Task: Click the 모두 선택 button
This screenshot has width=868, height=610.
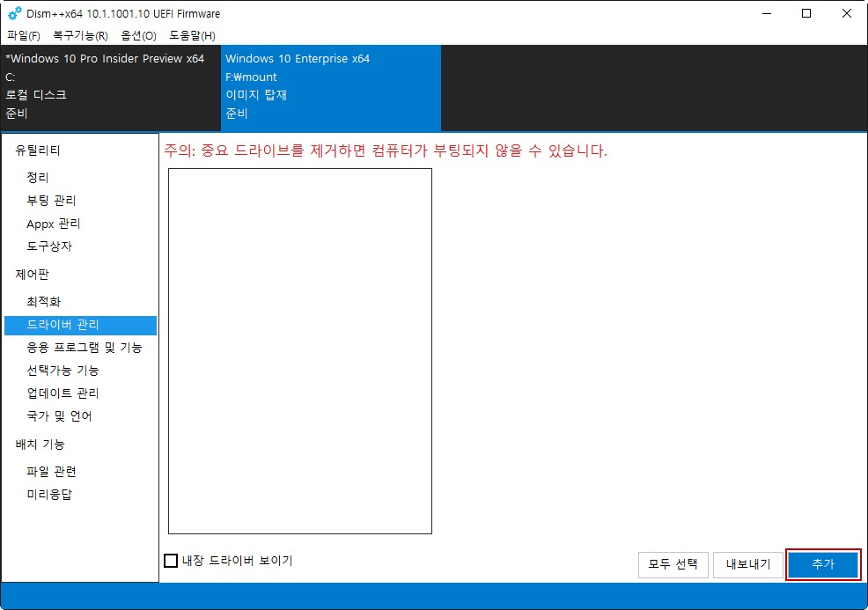Action: (x=673, y=564)
